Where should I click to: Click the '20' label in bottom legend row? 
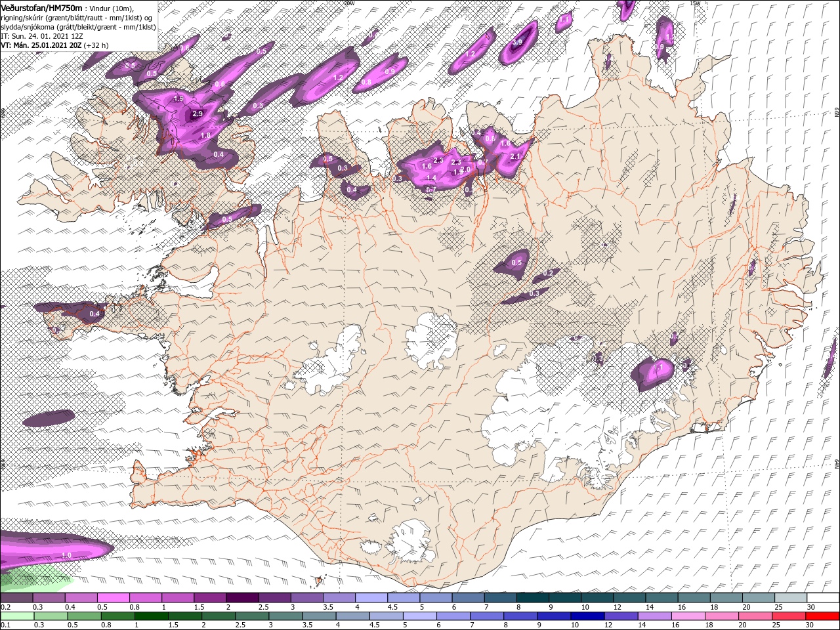pyautogui.click(x=742, y=625)
